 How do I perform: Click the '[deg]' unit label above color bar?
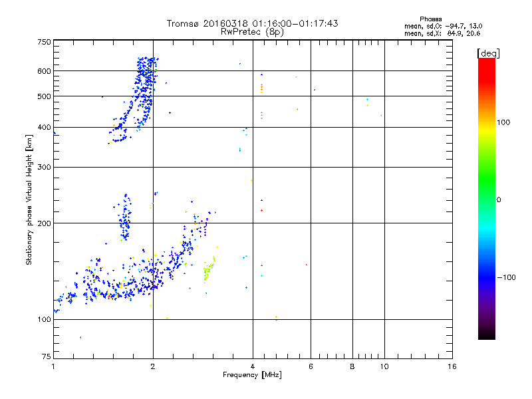click(488, 53)
